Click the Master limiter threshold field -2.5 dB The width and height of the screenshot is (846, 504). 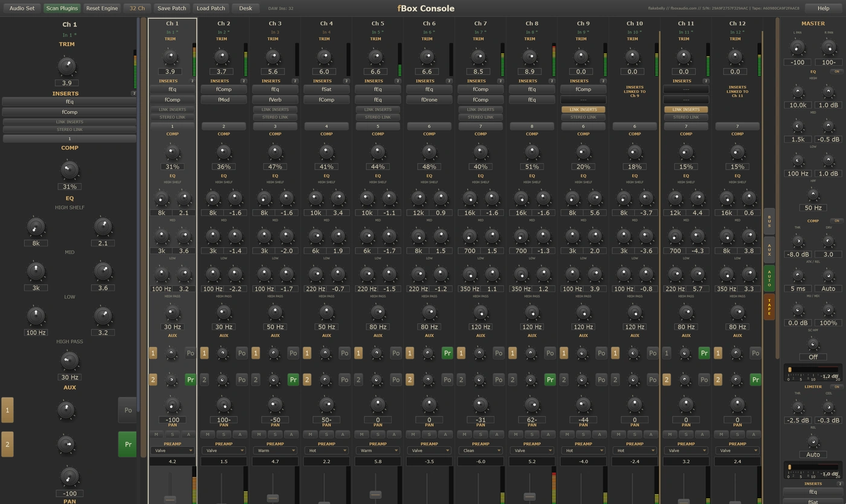[x=798, y=420]
